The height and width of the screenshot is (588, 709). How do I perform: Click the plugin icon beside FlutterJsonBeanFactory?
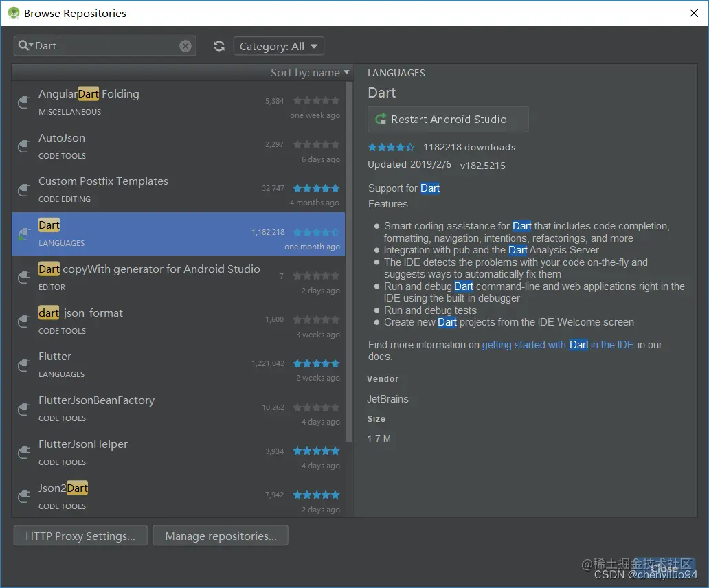24,409
